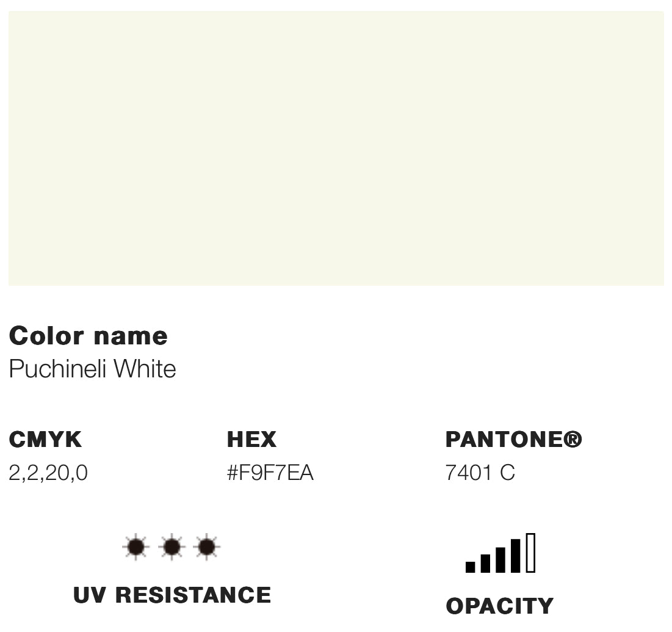Click the registered trademark symbol after PANTONE

tap(573, 440)
